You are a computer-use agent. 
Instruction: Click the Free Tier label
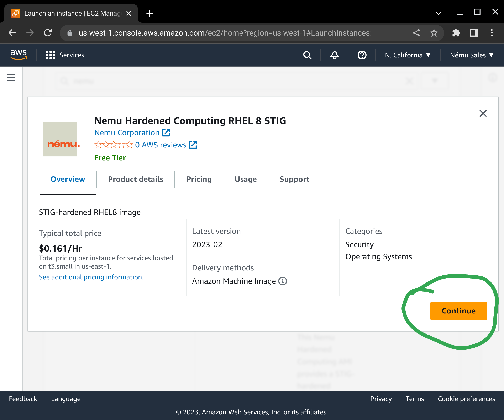(x=110, y=158)
